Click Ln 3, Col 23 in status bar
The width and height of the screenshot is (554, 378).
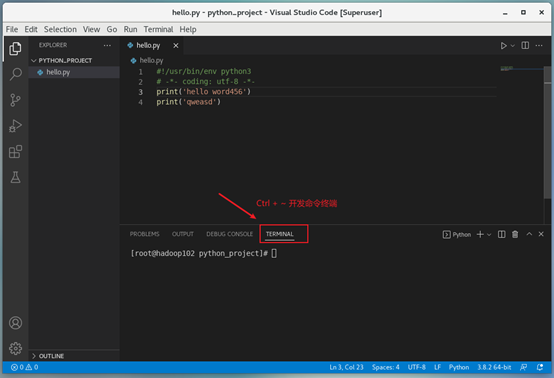(x=346, y=367)
